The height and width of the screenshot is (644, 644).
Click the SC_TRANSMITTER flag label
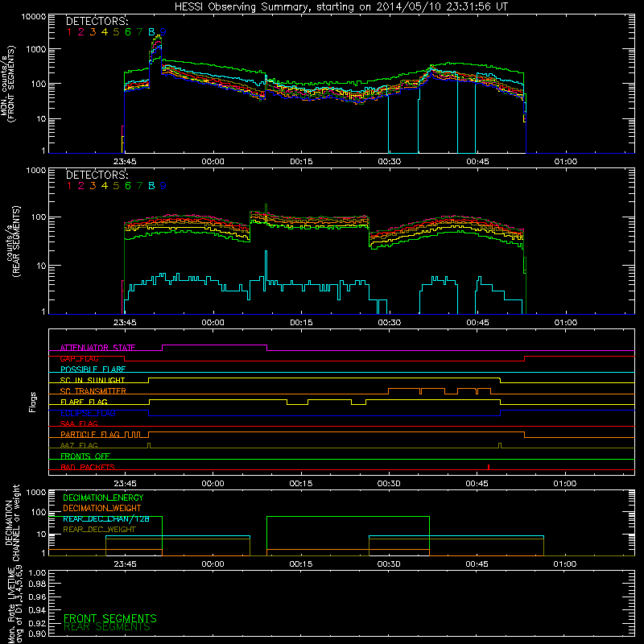(93, 391)
